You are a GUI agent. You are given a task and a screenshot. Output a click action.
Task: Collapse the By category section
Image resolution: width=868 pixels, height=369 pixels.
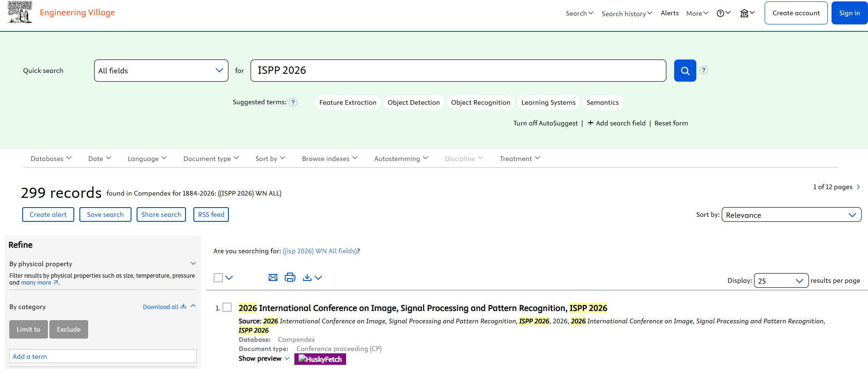tap(193, 306)
